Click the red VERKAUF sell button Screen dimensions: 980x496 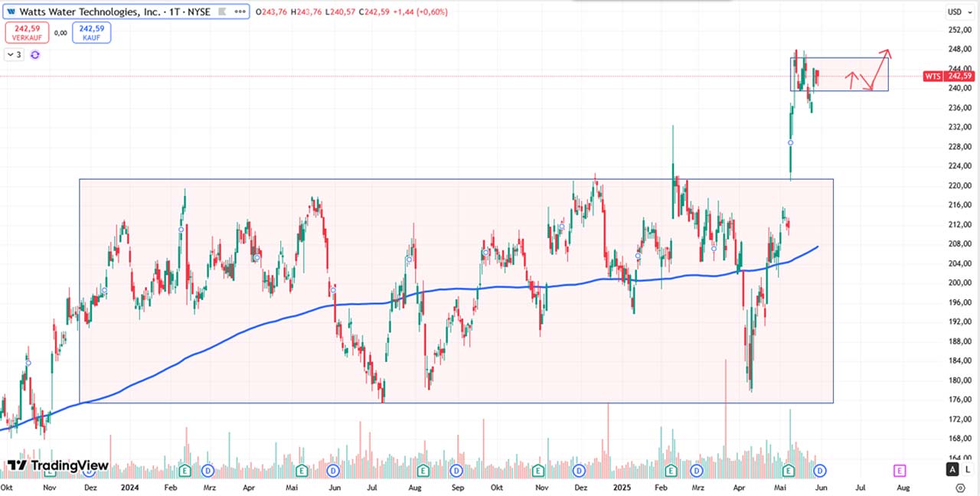(x=27, y=32)
